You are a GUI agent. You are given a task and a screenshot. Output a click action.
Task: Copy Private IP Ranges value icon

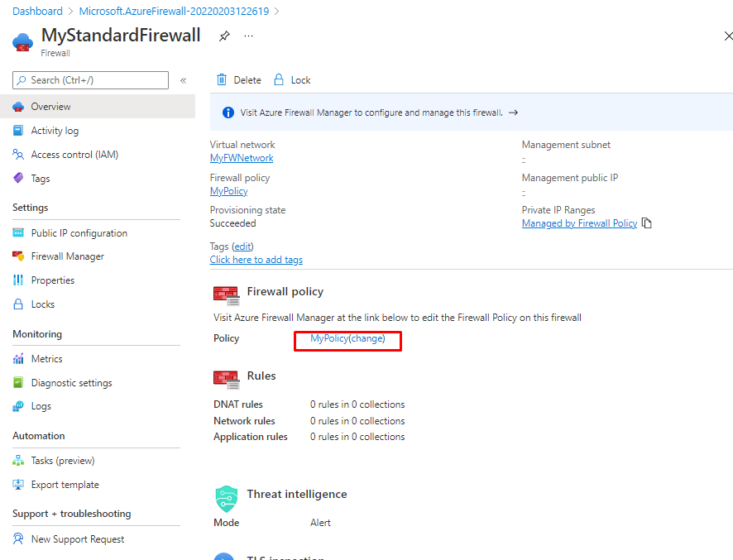point(647,223)
